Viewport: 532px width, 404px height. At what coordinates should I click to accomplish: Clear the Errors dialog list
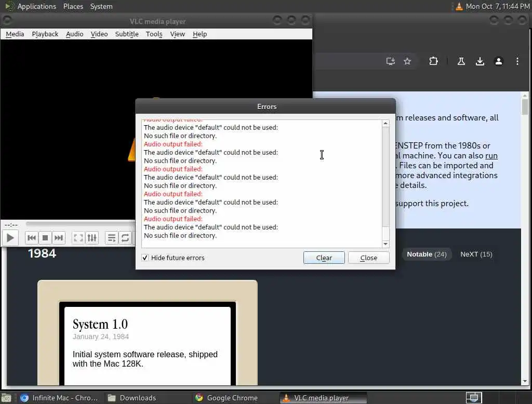324,258
